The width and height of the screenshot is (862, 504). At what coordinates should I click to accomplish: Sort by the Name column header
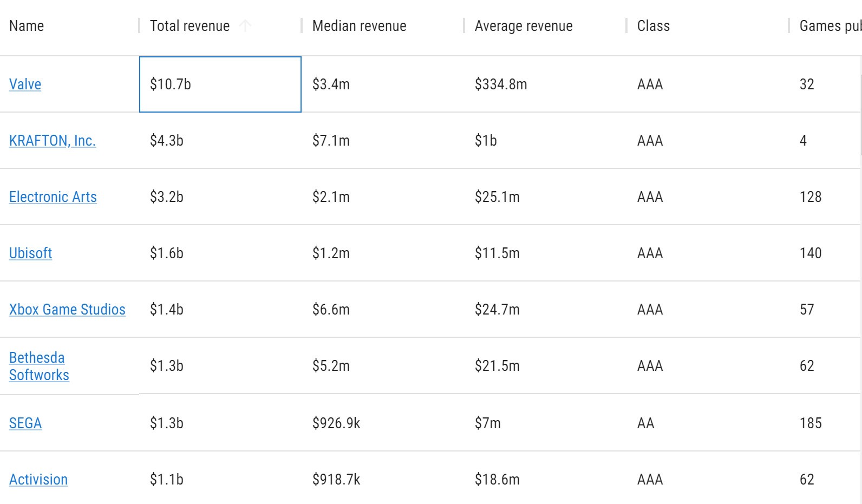coord(27,26)
